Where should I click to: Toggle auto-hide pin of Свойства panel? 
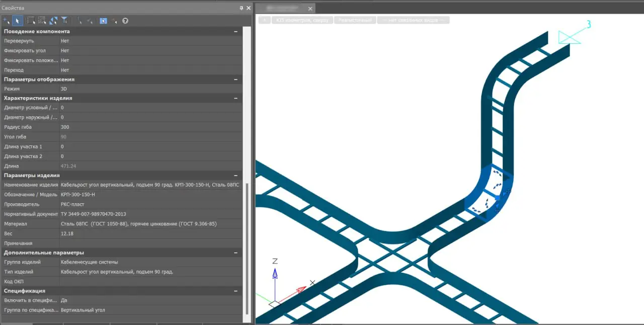click(x=242, y=8)
